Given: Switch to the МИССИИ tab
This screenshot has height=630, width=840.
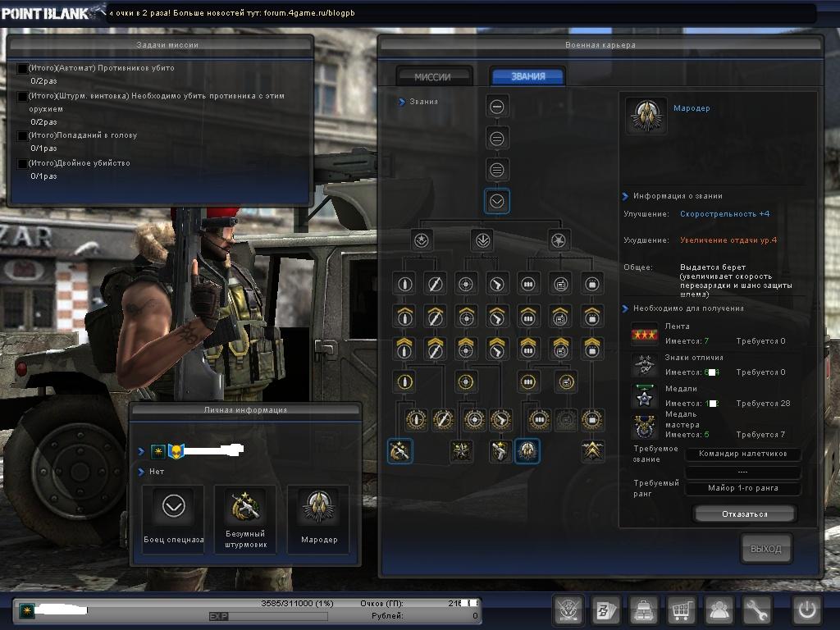Looking at the screenshot, I should click(x=433, y=76).
